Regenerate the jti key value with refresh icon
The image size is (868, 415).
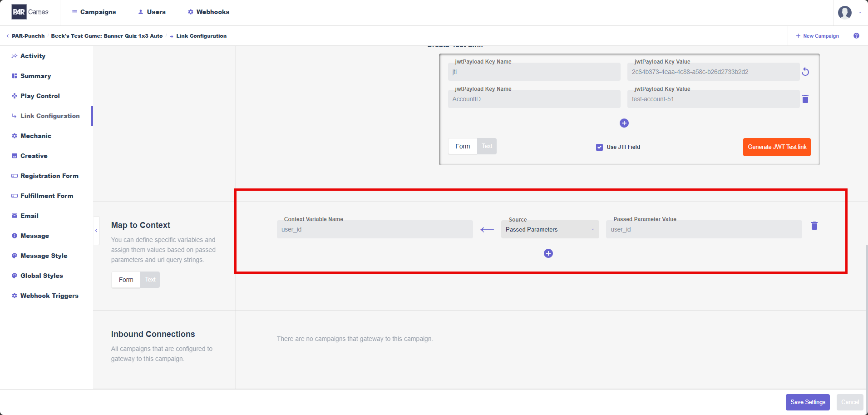point(805,72)
